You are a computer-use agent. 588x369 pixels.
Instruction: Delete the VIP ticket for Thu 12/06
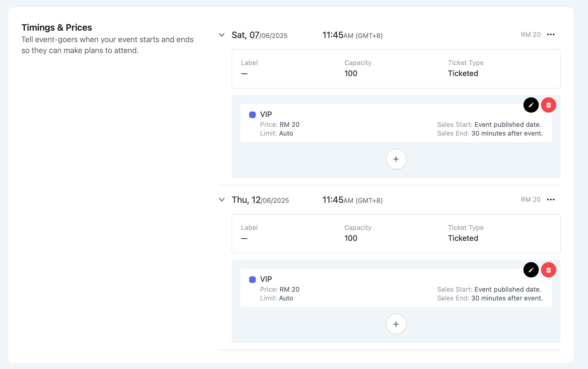(548, 270)
